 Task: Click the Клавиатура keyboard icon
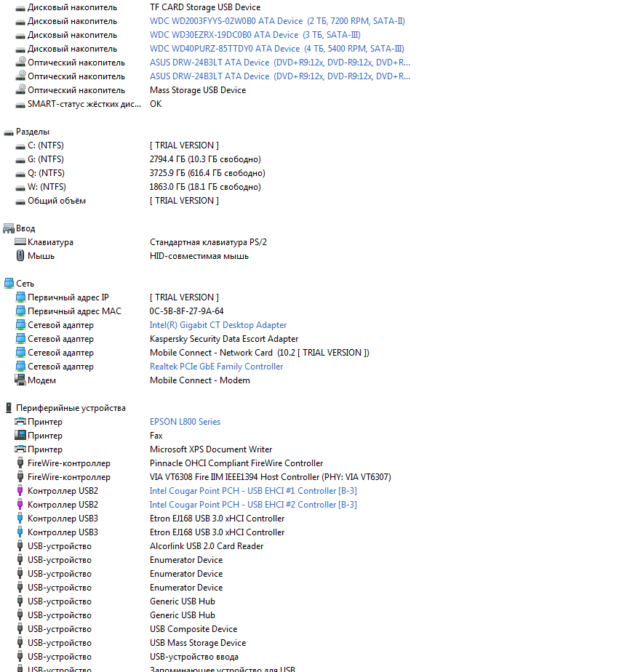pyautogui.click(x=20, y=241)
